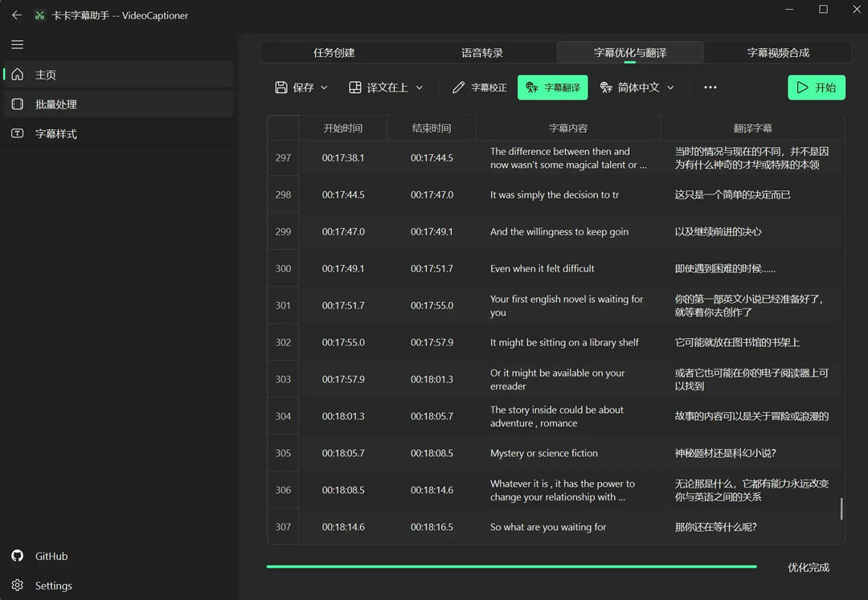The image size is (868, 600).
Task: Click the hamburger menu icon in sidebar
Action: click(17, 45)
